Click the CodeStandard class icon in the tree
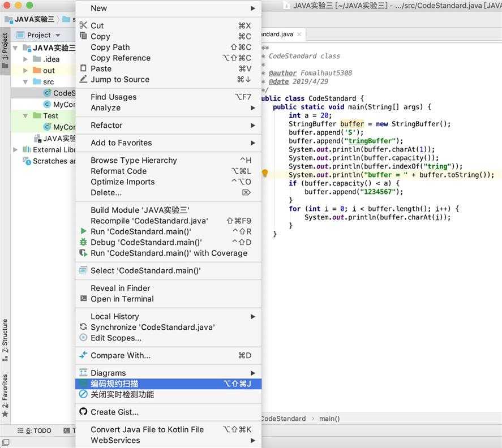The height and width of the screenshot is (448, 502). (48, 93)
